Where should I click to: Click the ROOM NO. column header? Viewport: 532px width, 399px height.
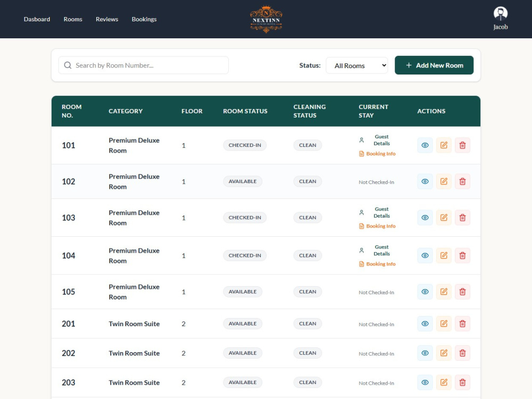(72, 111)
